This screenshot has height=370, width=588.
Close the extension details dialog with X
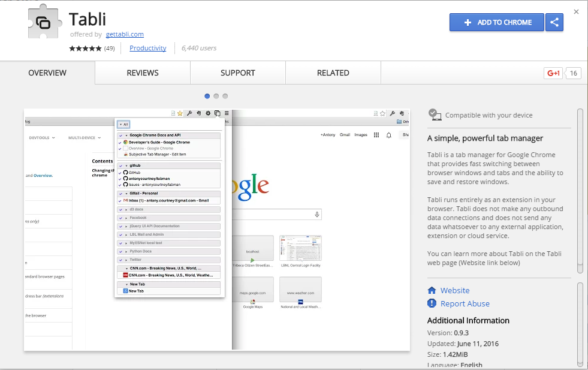coord(577,12)
